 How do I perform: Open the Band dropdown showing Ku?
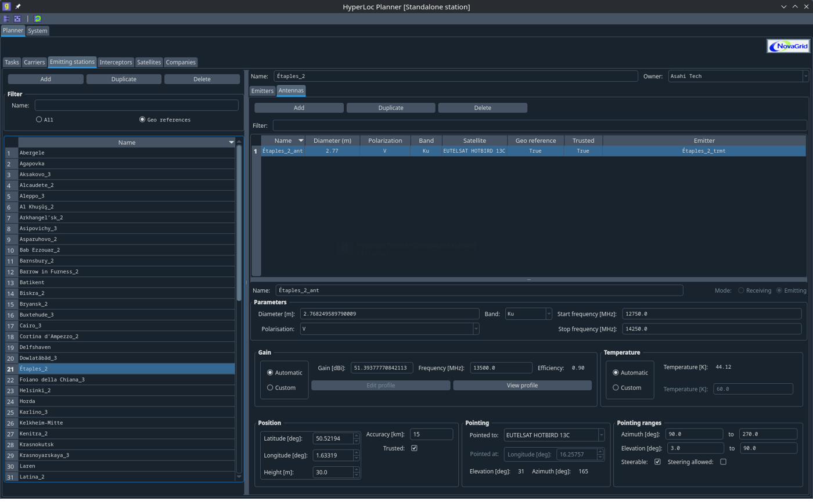tap(548, 314)
